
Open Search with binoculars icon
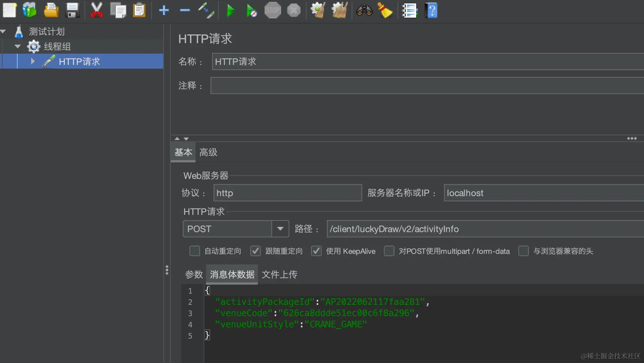(x=364, y=10)
